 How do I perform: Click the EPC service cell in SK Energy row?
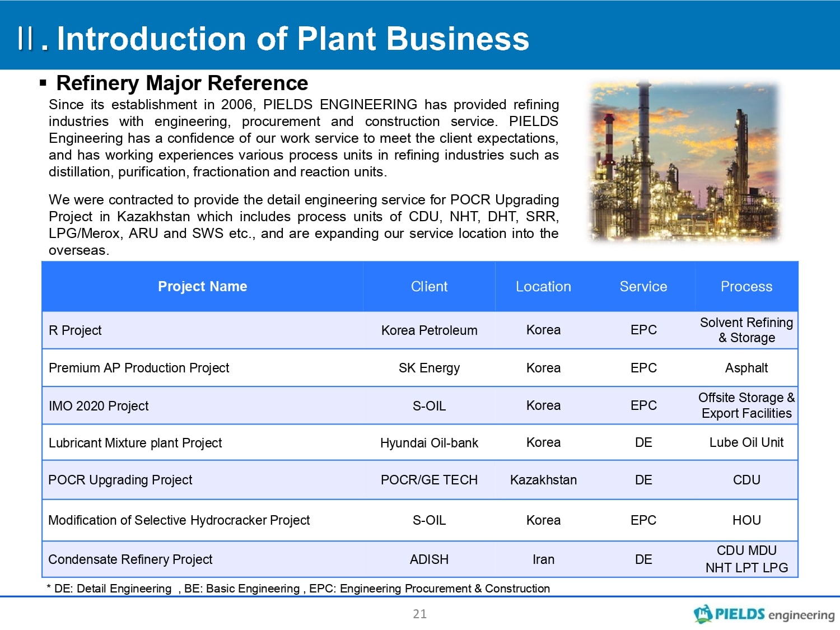point(643,368)
